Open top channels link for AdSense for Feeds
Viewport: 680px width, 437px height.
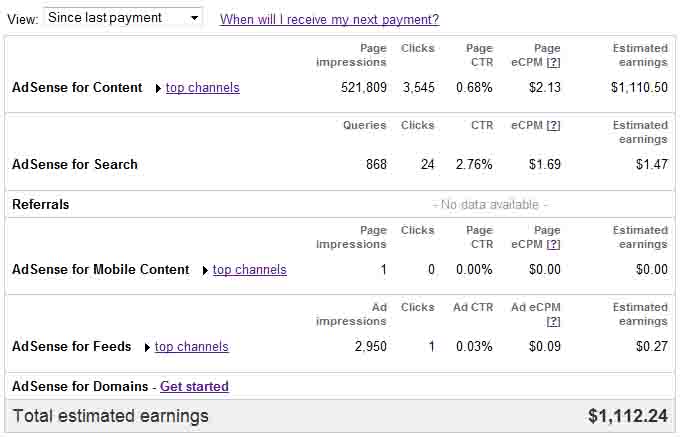192,347
